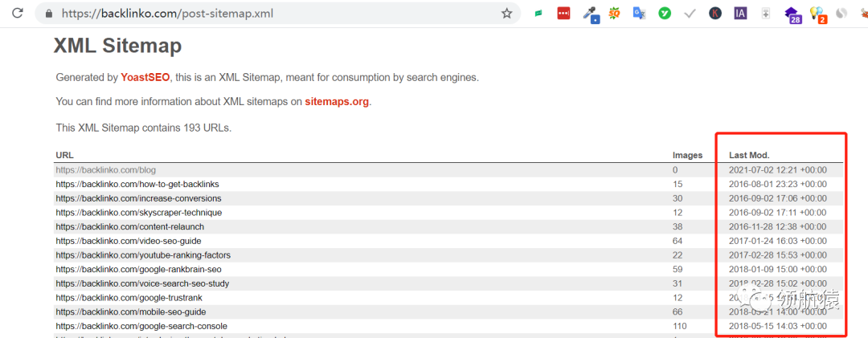Click the SEOquake SQ extension icon
The height and width of the screenshot is (338, 868).
pyautogui.click(x=615, y=13)
